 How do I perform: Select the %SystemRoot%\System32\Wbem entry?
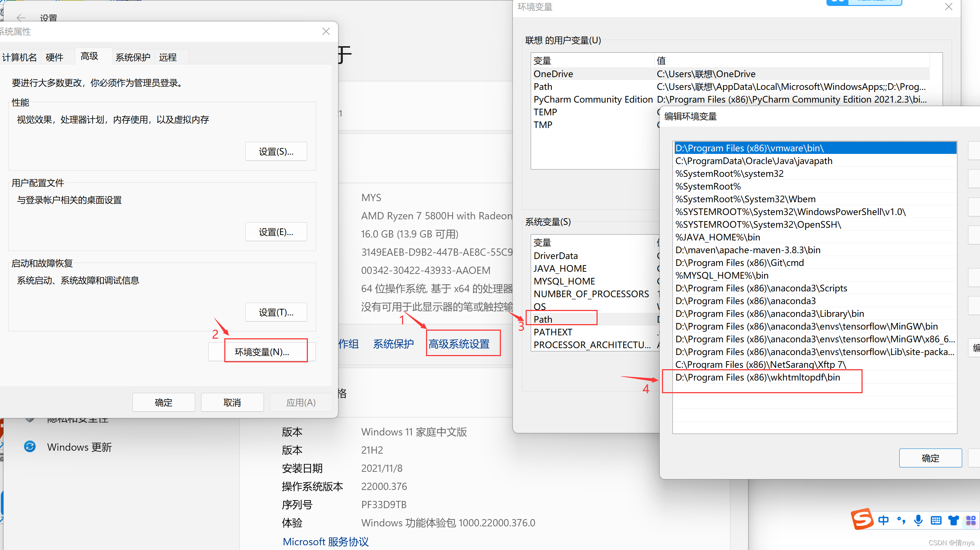(815, 199)
